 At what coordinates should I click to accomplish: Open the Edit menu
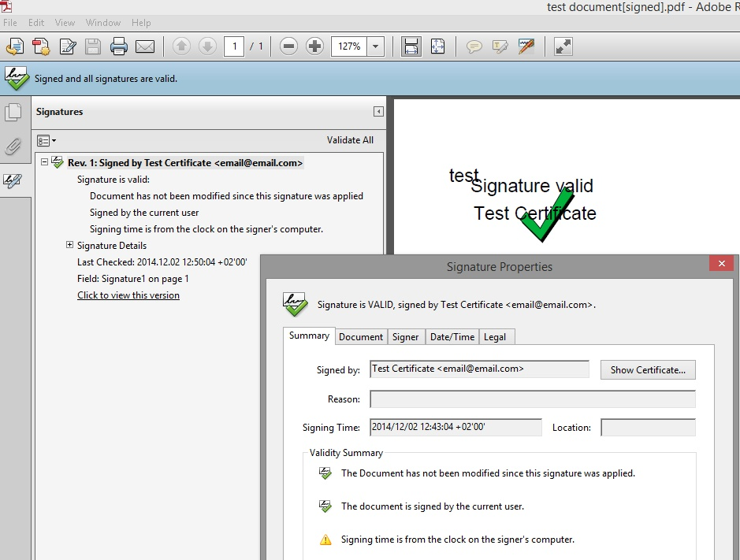36,23
